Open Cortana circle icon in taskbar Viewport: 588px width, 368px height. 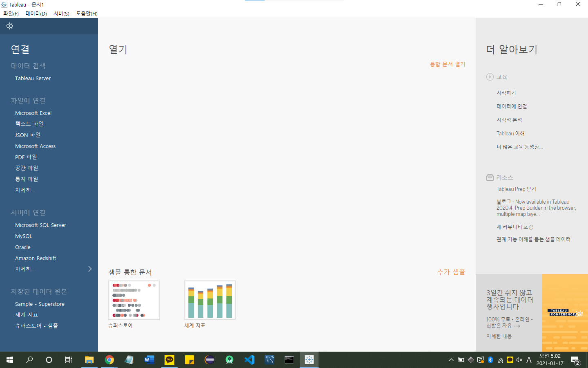(49, 360)
